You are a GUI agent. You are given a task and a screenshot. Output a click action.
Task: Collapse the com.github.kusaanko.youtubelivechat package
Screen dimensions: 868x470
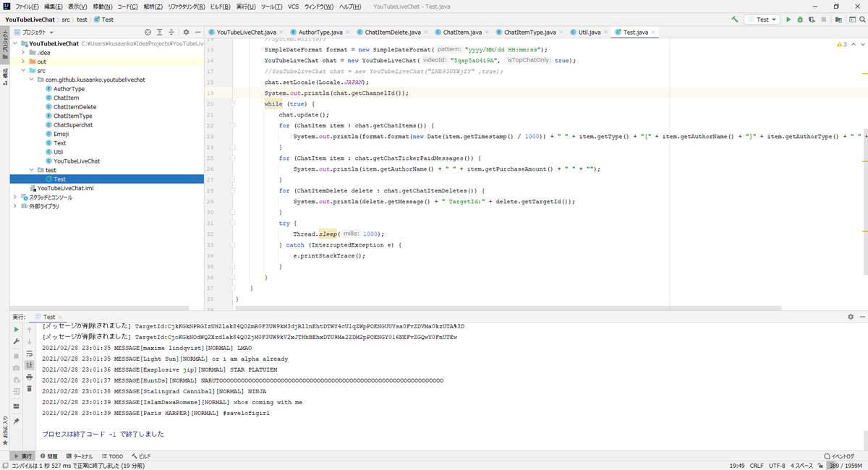[x=31, y=80]
